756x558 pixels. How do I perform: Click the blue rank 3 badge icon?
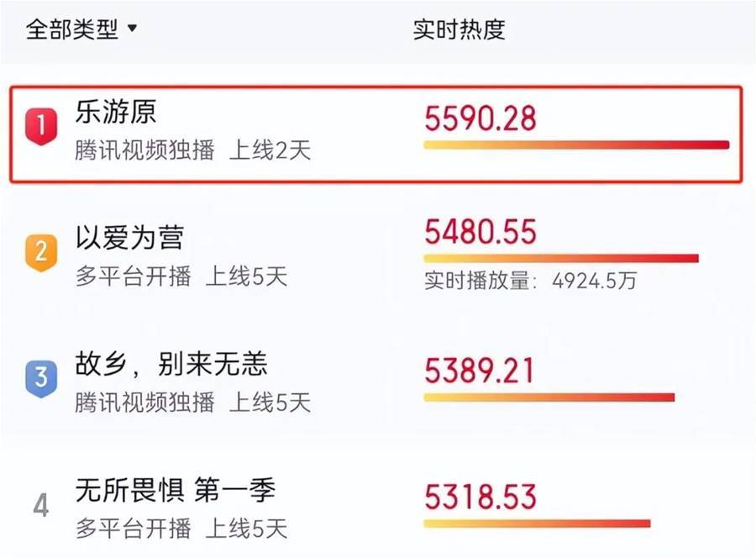click(41, 379)
